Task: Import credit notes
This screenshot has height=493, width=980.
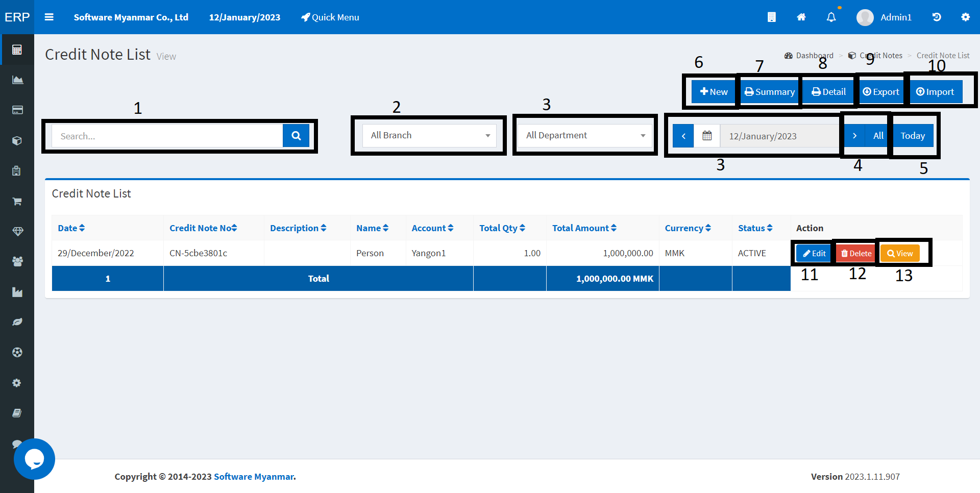Action: pos(936,92)
